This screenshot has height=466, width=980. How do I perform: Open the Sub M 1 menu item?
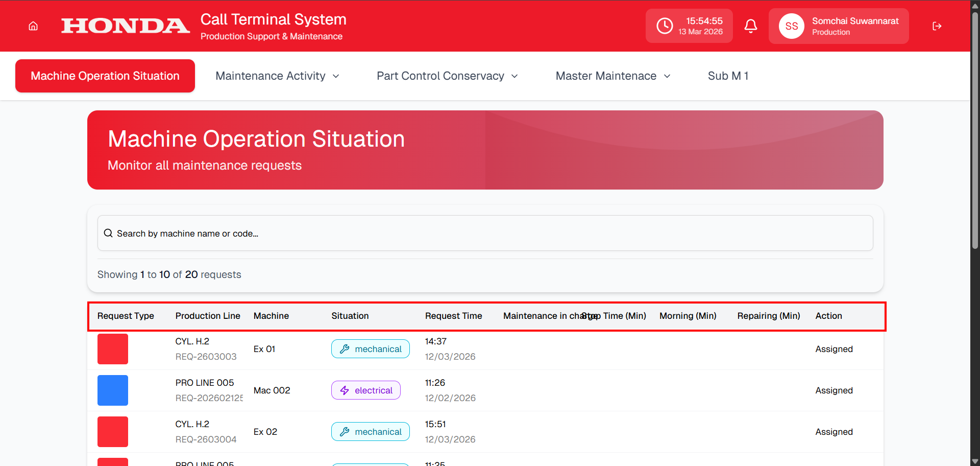click(x=728, y=76)
